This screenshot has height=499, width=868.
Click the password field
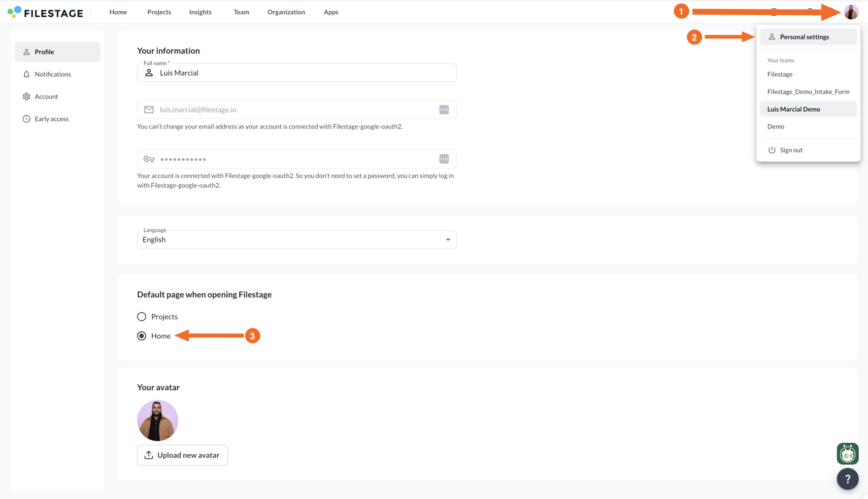[297, 159]
